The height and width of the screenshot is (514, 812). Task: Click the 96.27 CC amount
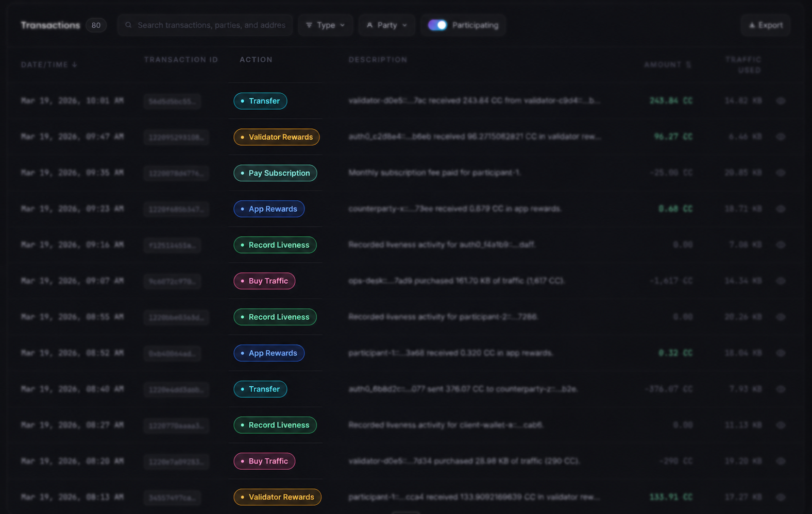(x=673, y=137)
